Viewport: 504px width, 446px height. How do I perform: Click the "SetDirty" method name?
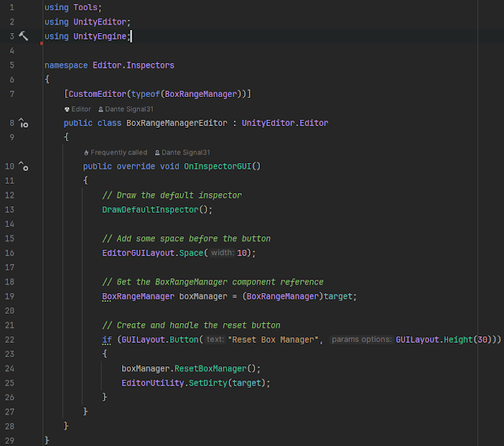[x=208, y=383]
